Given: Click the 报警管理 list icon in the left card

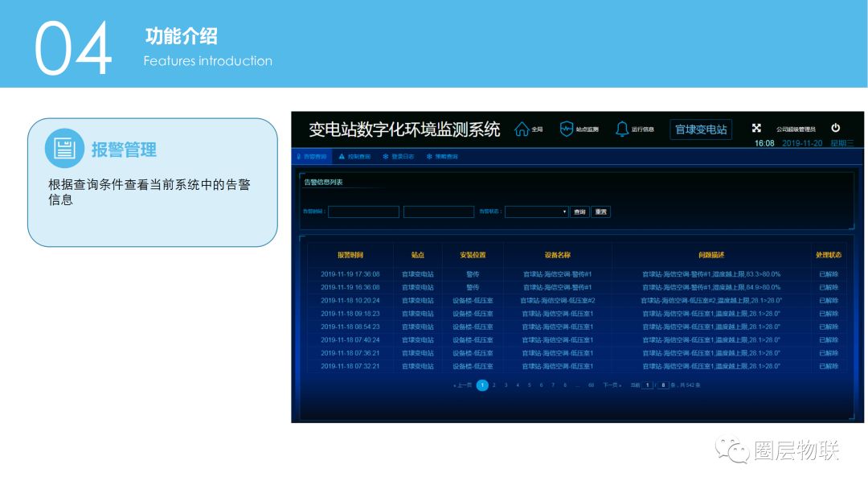Looking at the screenshot, I should point(64,149).
